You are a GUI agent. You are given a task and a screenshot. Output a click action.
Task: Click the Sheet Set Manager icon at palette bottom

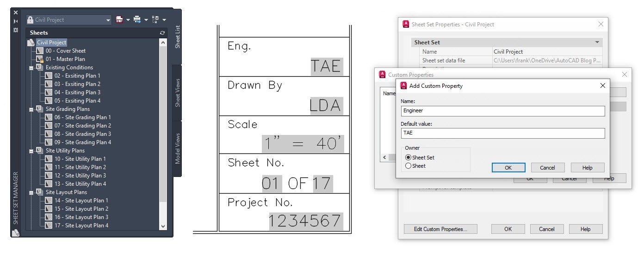coord(16,232)
